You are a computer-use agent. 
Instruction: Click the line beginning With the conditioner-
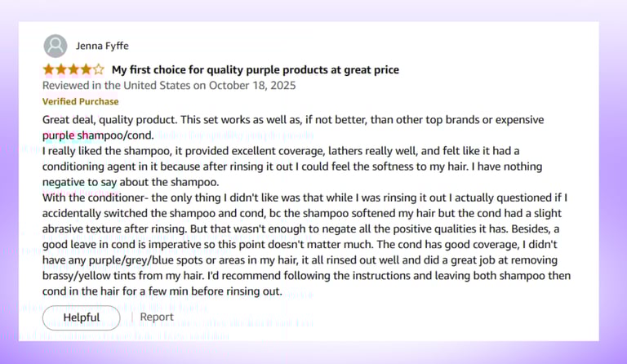[305, 198]
